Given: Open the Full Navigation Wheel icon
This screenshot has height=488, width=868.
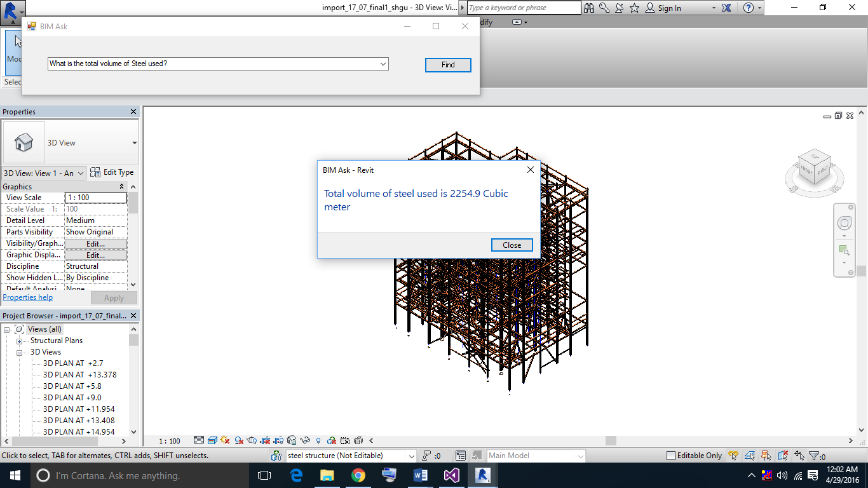Looking at the screenshot, I should pos(844,223).
